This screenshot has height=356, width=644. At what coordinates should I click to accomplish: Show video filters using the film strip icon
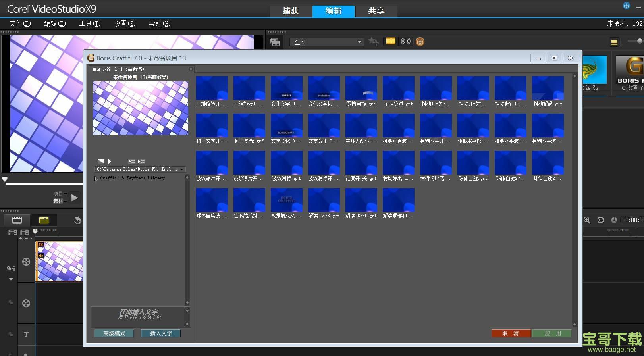[x=391, y=41]
